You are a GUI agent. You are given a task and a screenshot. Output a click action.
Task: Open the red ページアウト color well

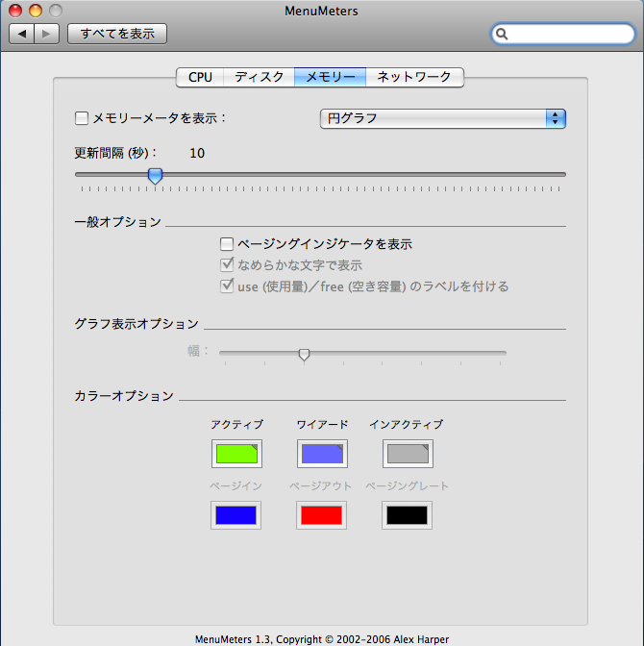321,515
